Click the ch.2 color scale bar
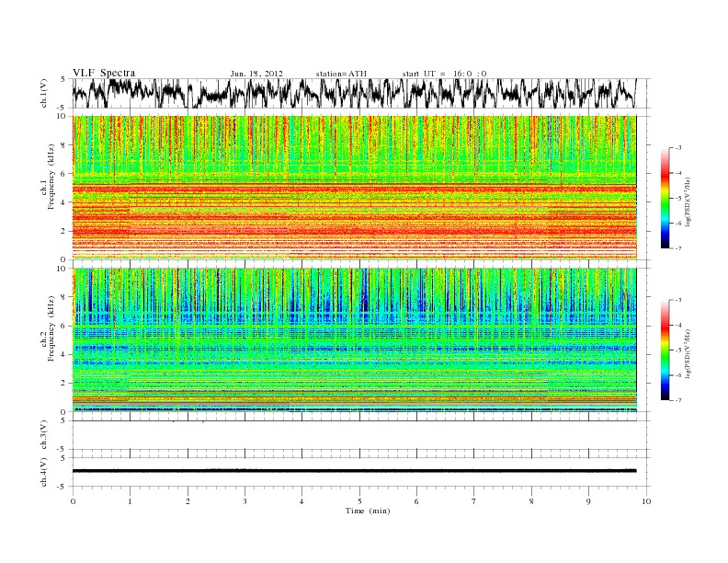Image resolution: width=728 pixels, height=563 pixels. coord(665,350)
